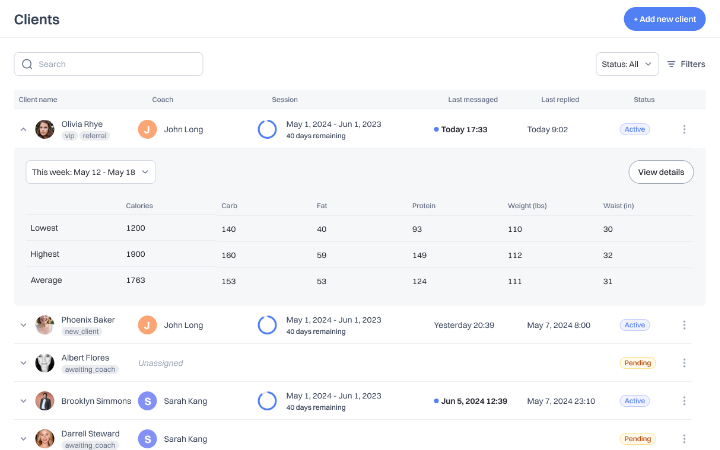Click the kebab menu for Brooklyn Simmons
Image resolution: width=720 pixels, height=450 pixels.
click(x=684, y=401)
